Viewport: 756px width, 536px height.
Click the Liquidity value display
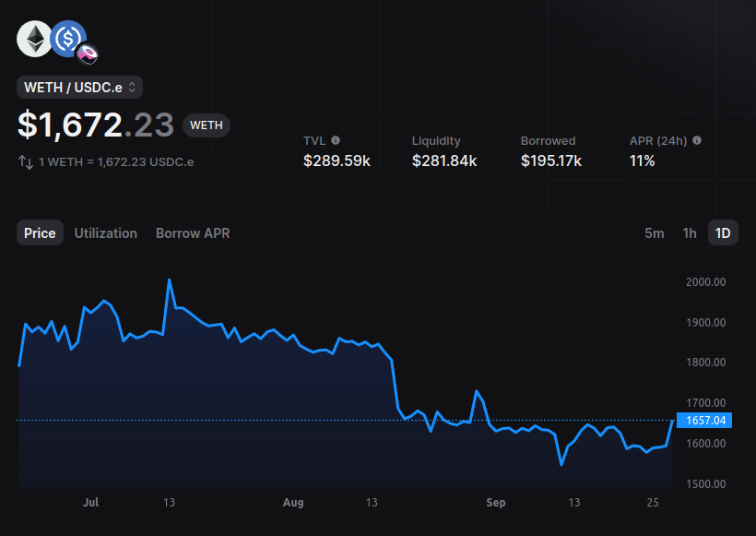(443, 160)
